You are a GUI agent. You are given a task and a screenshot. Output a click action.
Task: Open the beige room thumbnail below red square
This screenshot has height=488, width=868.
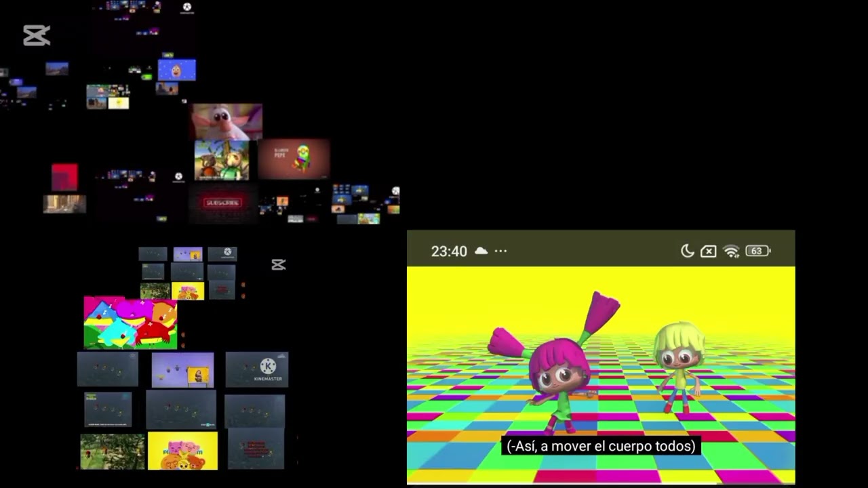coord(64,203)
